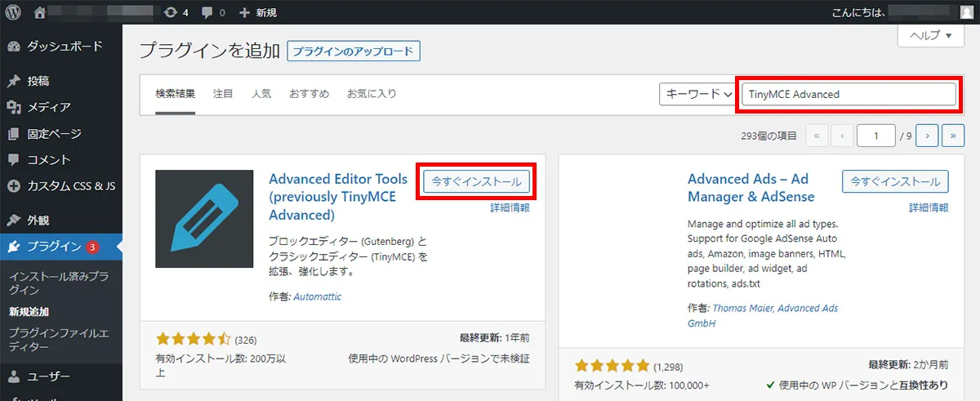Click the plugin search field
980x401 pixels.
coord(849,94)
